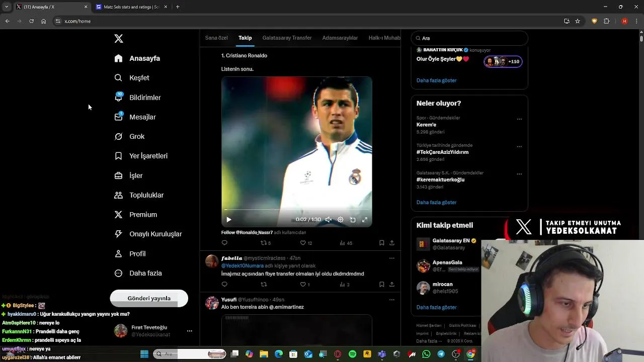Open Profil page
Viewport: 644px width, 362px height.
pos(130,254)
